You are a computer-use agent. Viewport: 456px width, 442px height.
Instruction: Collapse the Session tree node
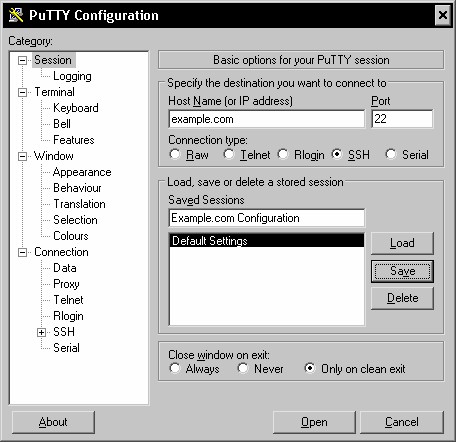pos(22,60)
